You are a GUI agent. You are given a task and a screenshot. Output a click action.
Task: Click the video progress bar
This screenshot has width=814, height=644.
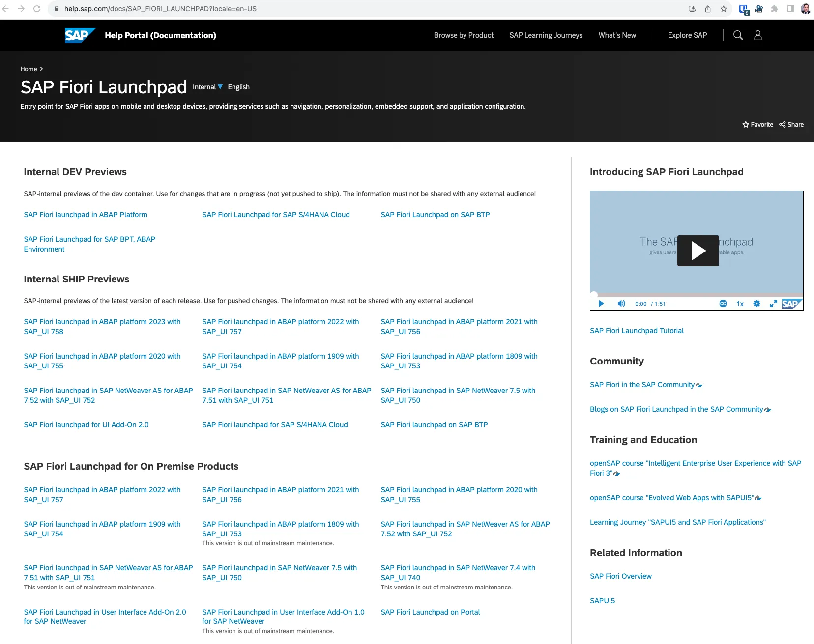click(697, 295)
